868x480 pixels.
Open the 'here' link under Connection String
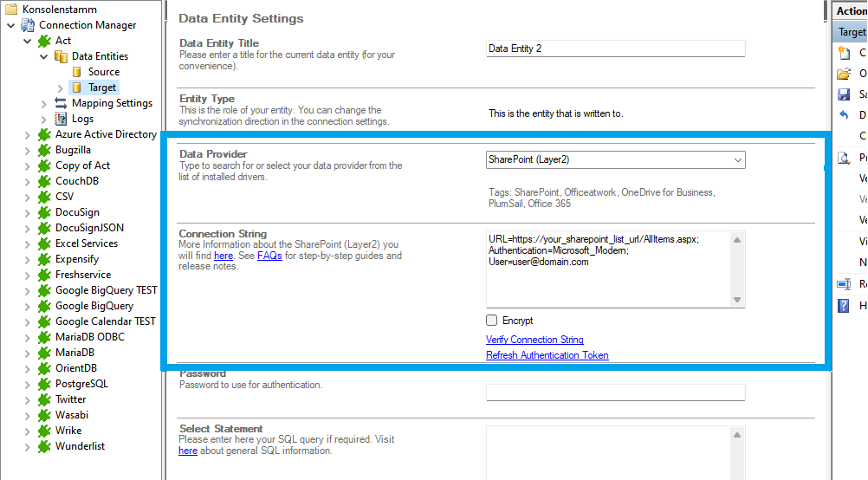[x=223, y=256]
